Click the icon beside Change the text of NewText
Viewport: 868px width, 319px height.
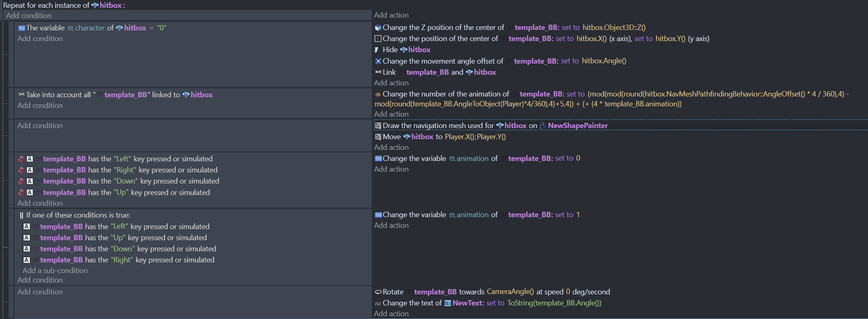click(378, 303)
